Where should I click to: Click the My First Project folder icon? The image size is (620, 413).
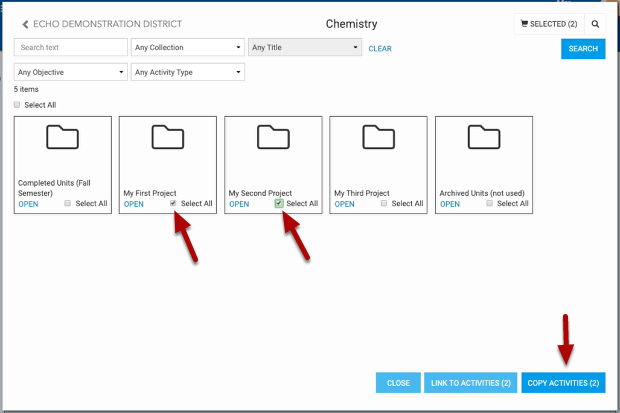tap(167, 137)
